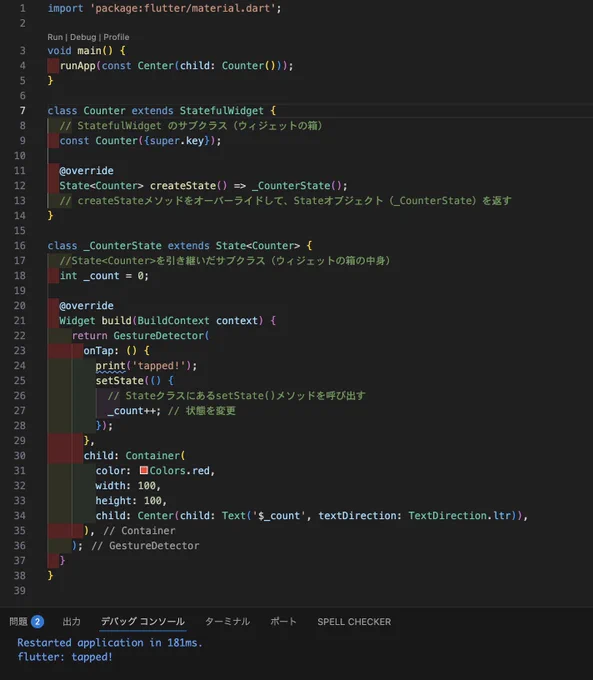Click the Debug code lens above main

(x=83, y=37)
